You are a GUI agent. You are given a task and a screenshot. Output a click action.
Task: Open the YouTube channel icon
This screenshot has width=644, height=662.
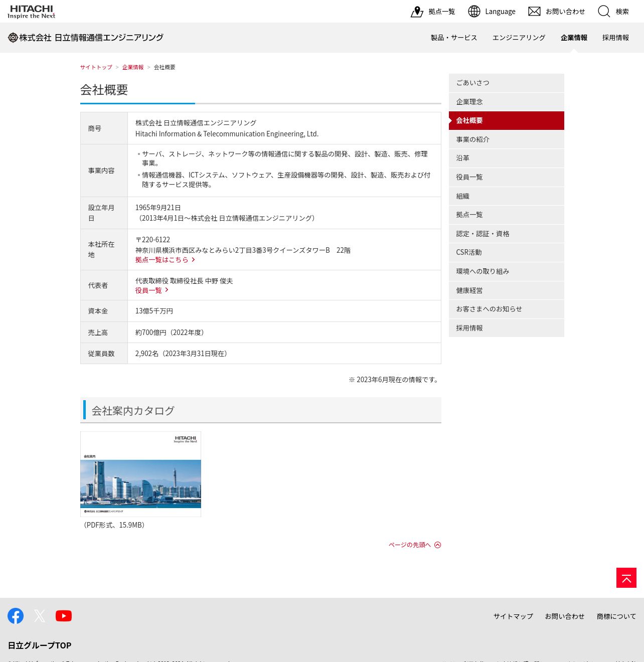tap(64, 616)
